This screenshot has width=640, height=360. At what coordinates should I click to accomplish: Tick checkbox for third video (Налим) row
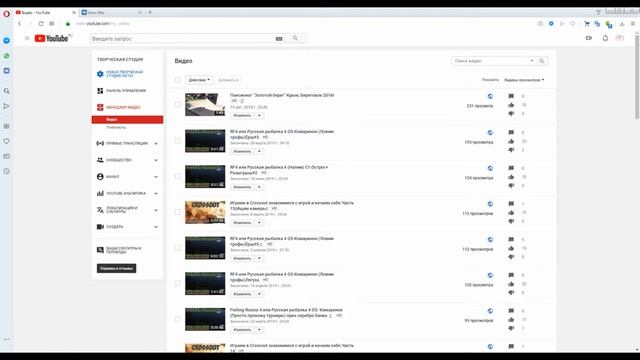point(178,176)
